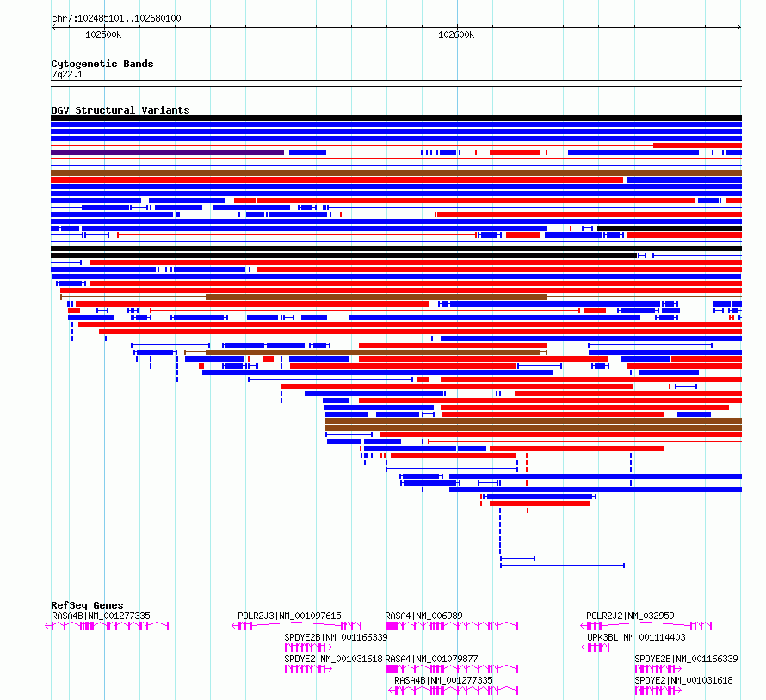Image resolution: width=766 pixels, height=700 pixels.
Task: Click the ruler's left end arrow
Action: [53, 28]
